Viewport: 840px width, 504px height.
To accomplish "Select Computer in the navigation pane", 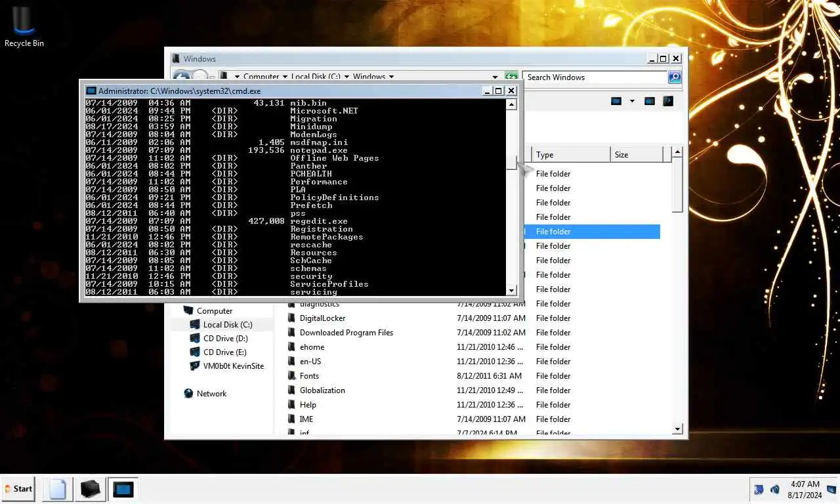I will tap(214, 311).
